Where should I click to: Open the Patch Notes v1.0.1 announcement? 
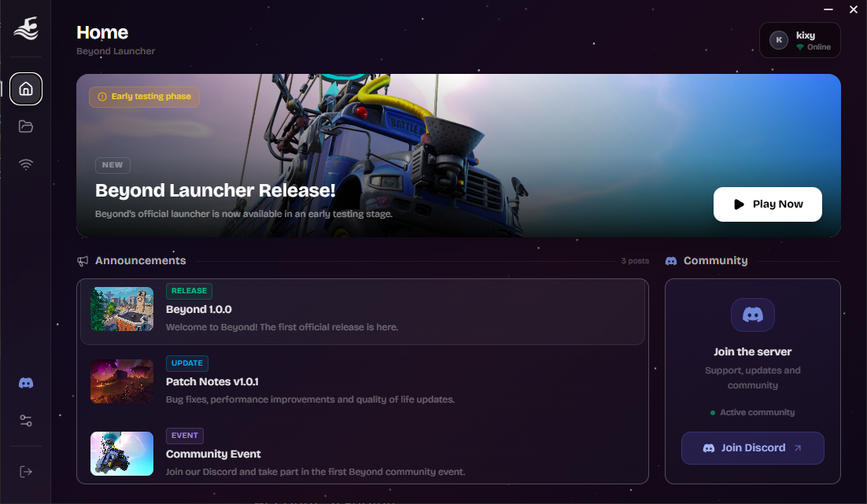click(362, 382)
